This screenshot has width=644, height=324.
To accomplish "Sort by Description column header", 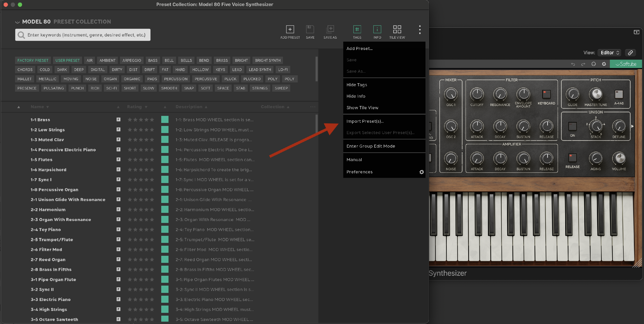I will click(191, 107).
